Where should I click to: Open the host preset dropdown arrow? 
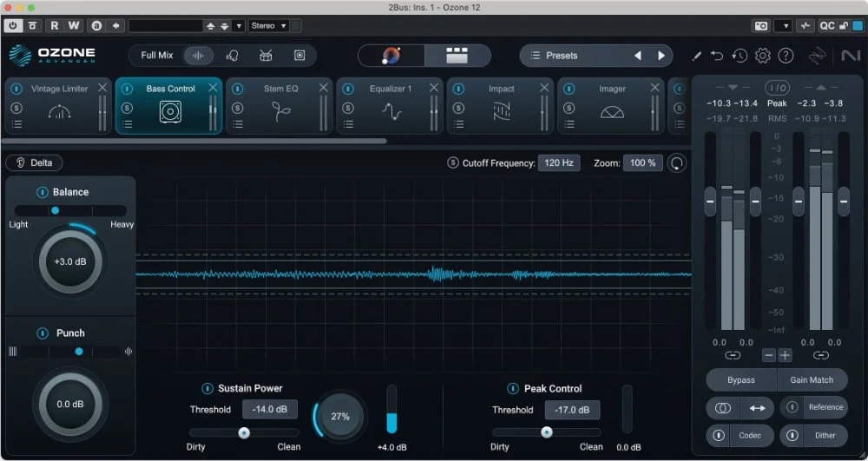click(239, 26)
